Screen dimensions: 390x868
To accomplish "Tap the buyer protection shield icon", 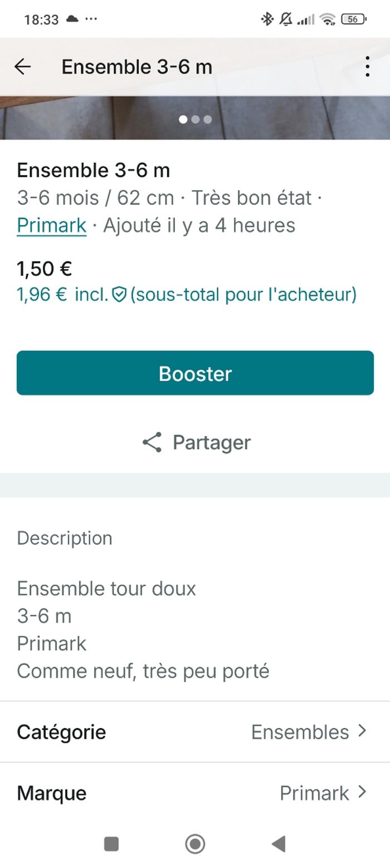I will click(119, 295).
